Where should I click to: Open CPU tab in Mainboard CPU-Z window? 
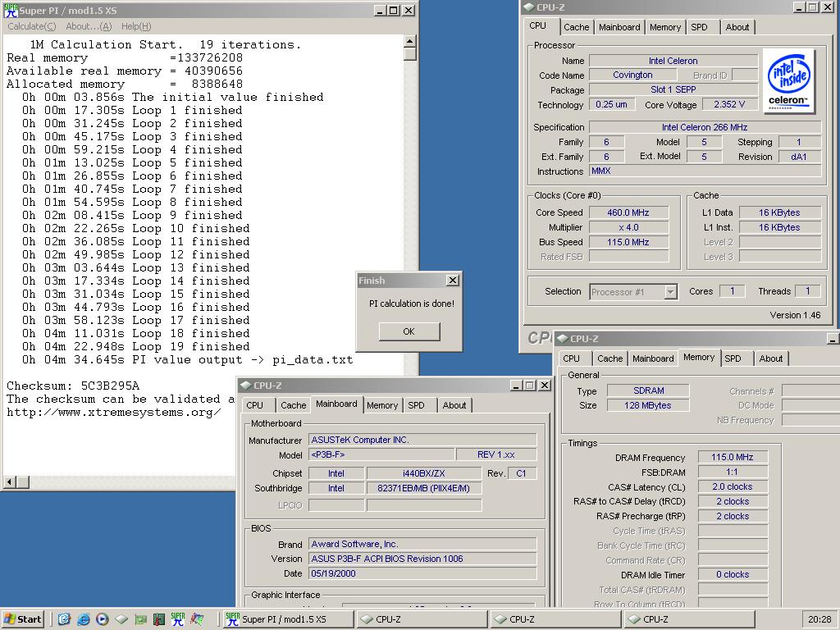tap(255, 405)
